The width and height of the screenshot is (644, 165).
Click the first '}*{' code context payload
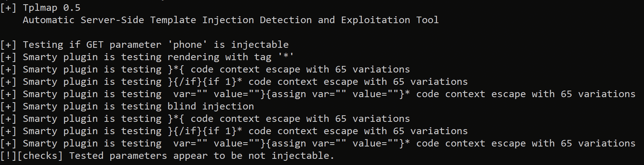tap(176, 69)
